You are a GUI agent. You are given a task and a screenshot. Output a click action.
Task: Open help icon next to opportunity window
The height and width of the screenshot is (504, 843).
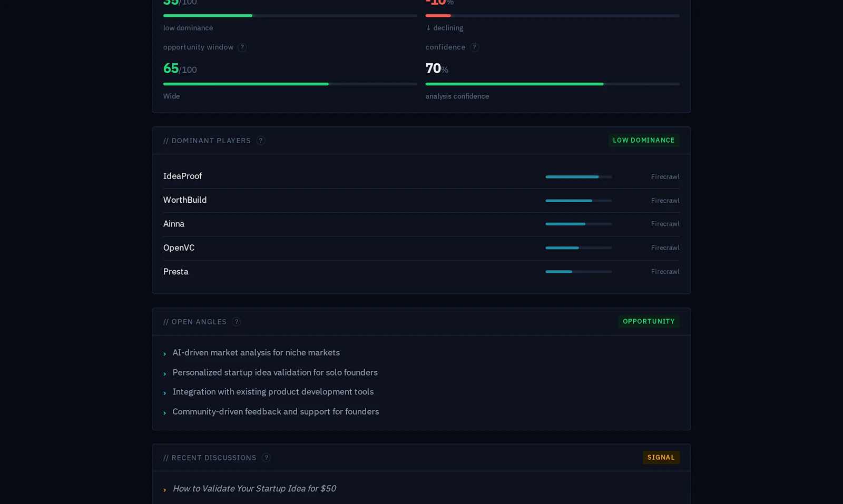(x=242, y=47)
